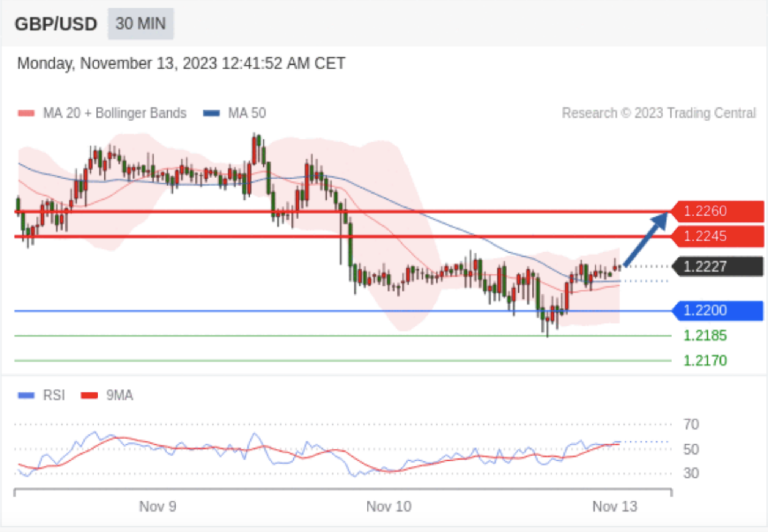Click the RSI 30 level label
The width and height of the screenshot is (768, 532).
point(691,474)
